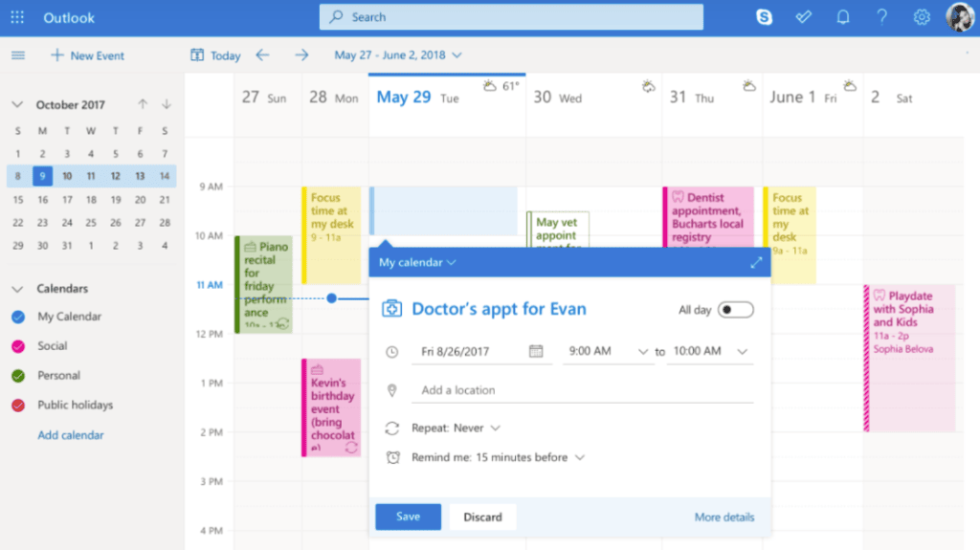This screenshot has height=550, width=980.
Task: Open the Repeat: Never dropdown
Action: tap(456, 429)
